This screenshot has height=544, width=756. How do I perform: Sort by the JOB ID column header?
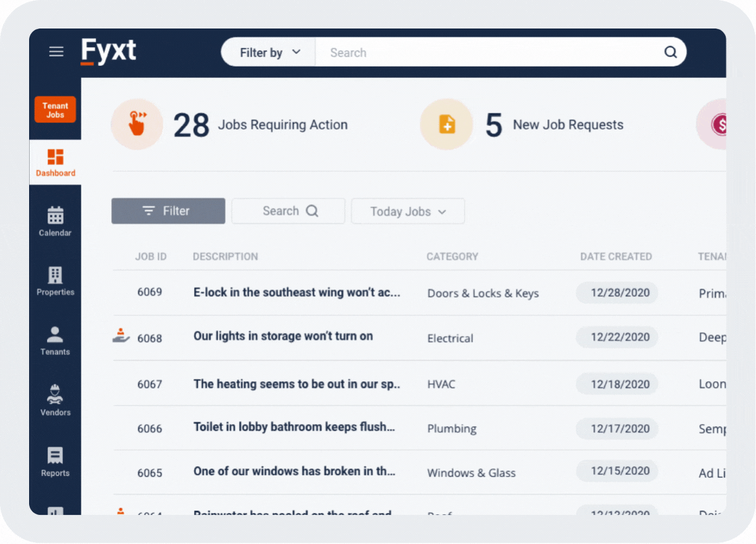(x=151, y=257)
